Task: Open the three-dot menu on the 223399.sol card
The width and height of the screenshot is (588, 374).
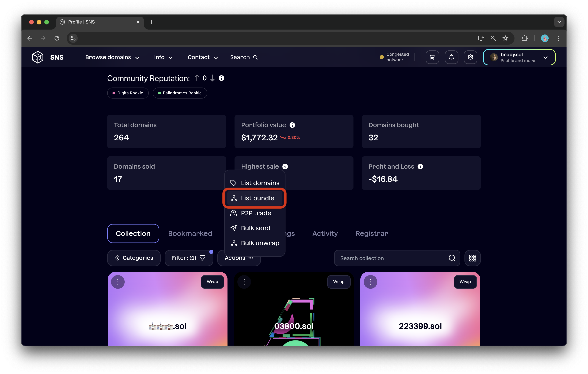Action: (x=370, y=282)
